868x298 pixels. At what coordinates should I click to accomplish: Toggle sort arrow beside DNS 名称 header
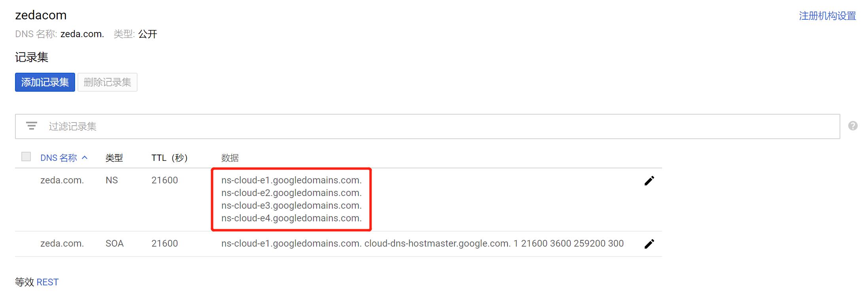pyautogui.click(x=85, y=158)
